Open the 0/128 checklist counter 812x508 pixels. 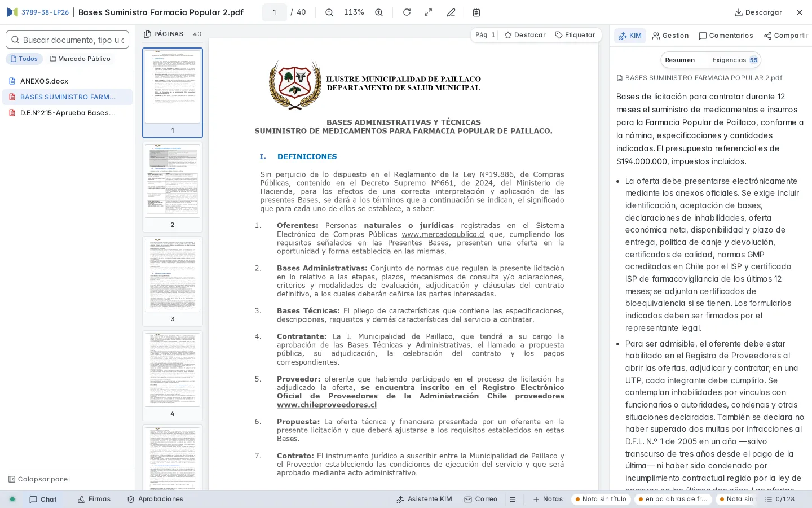tap(780, 500)
